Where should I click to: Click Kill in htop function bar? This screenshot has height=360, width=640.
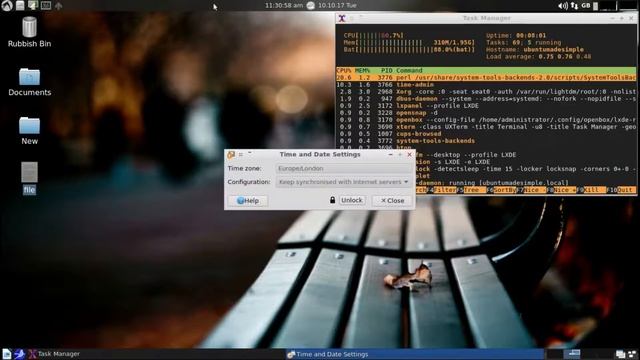pyautogui.click(x=595, y=190)
